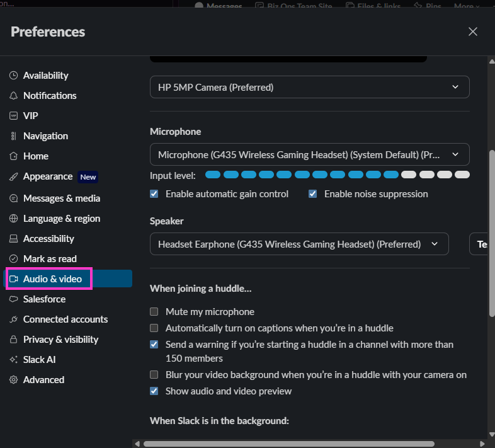Uncheck the 150 members huddle warning
This screenshot has width=495, height=448.
(154, 345)
